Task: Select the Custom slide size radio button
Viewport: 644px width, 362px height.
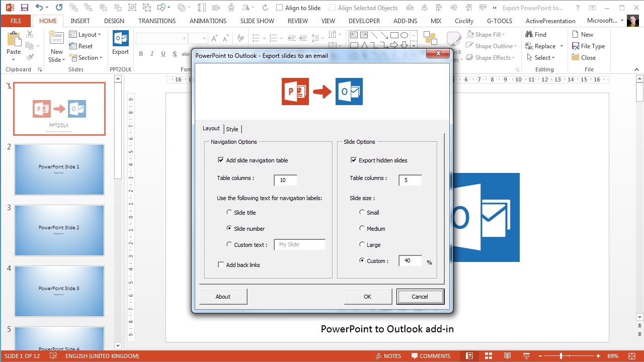Action: coord(362,260)
